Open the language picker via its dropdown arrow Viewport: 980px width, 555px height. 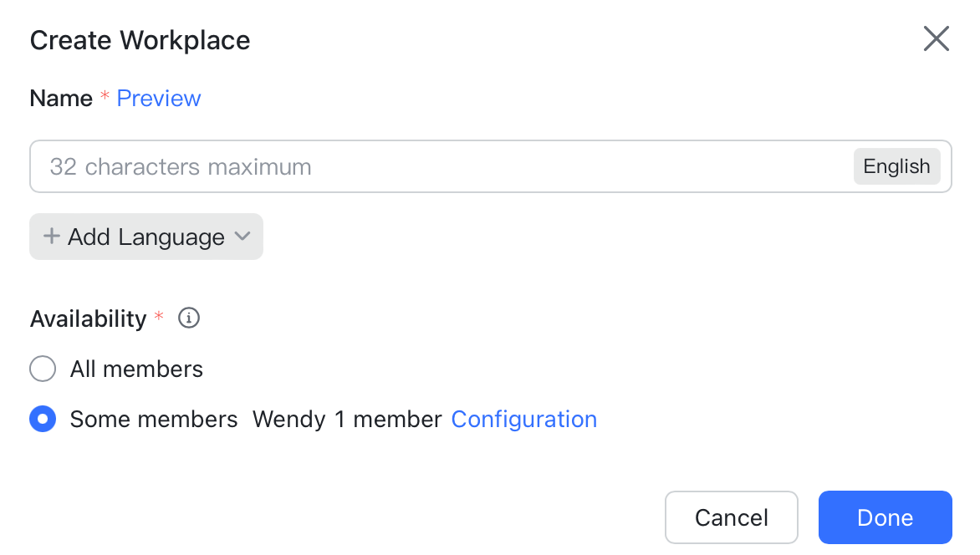pos(243,237)
